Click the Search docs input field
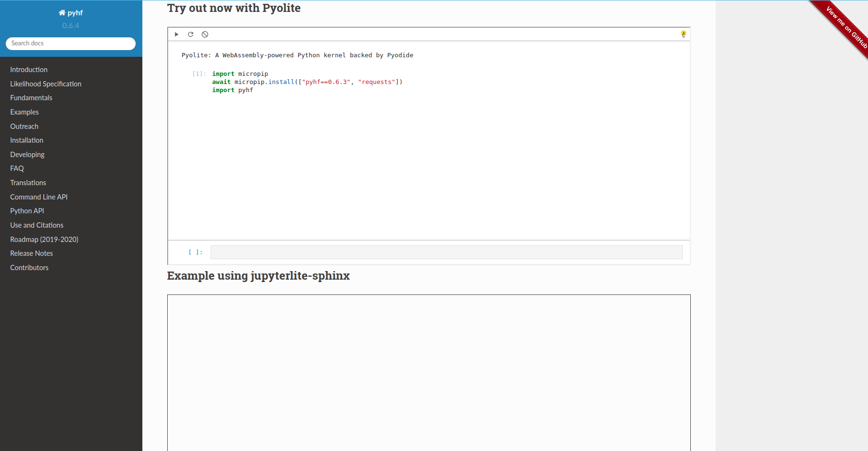868x451 pixels. pyautogui.click(x=70, y=43)
